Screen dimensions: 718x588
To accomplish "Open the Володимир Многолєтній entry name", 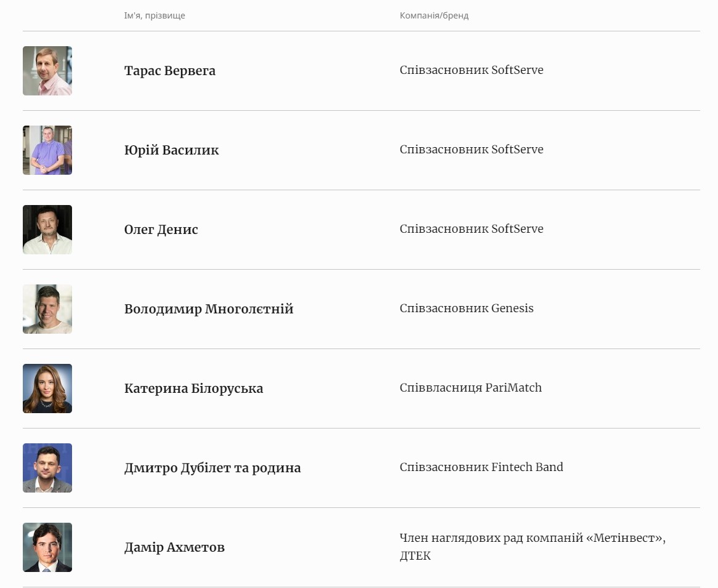I will (x=209, y=309).
